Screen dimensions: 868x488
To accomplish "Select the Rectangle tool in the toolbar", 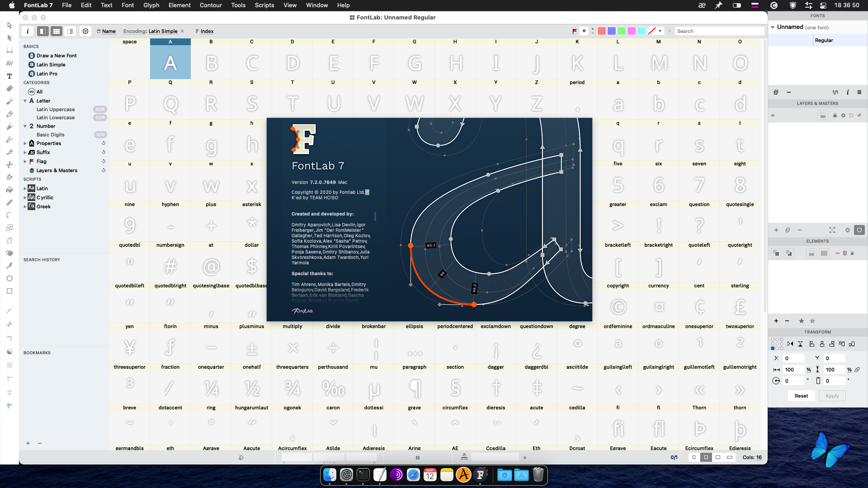I will [x=9, y=291].
